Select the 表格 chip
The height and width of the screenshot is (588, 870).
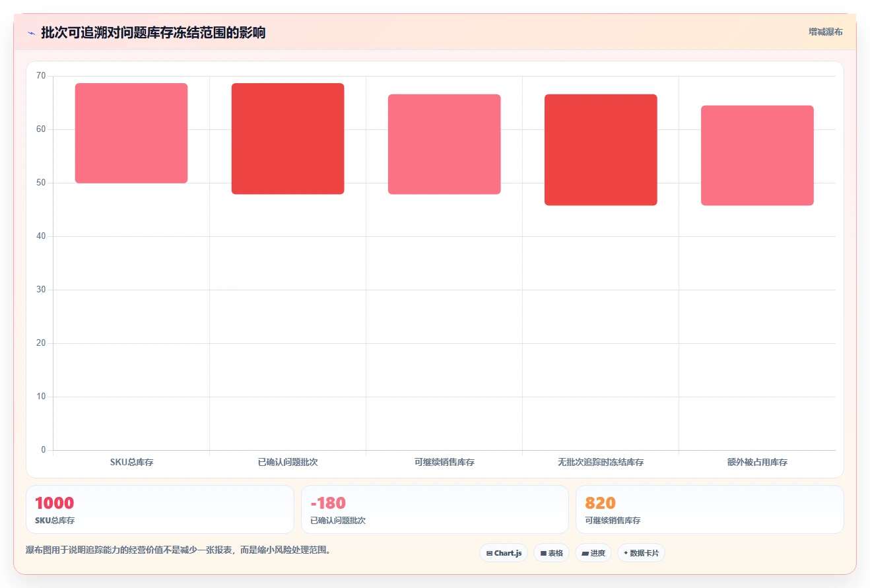point(551,553)
